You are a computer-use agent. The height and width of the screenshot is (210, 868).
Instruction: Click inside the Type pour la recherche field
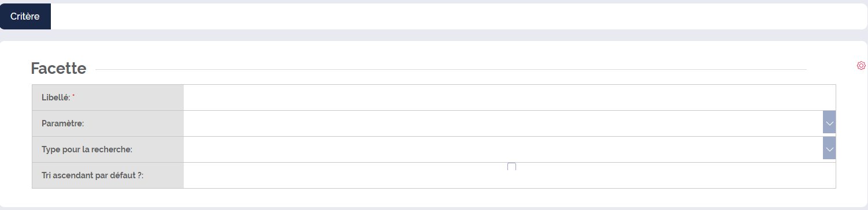tap(503, 149)
